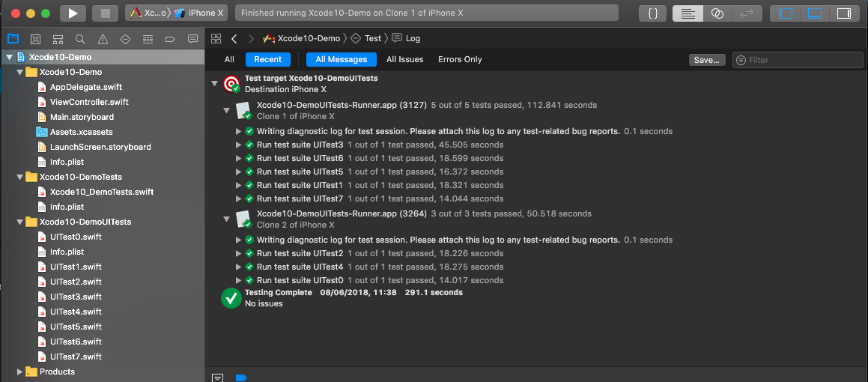Click the Stop button in the toolbar
This screenshot has height=382, width=868.
[x=105, y=13]
